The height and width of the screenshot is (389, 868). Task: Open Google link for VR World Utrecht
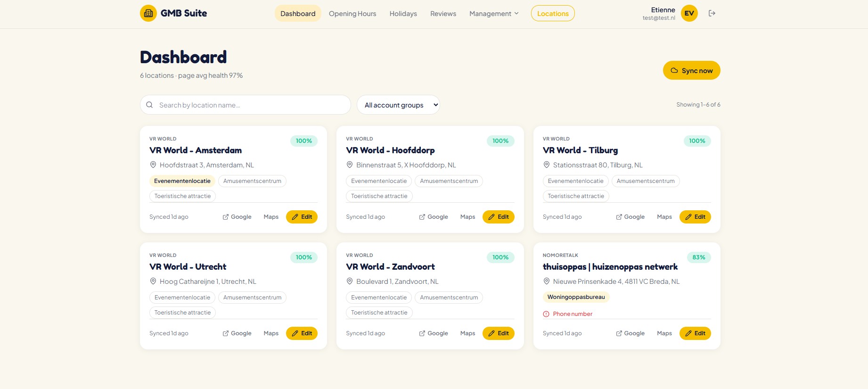237,333
